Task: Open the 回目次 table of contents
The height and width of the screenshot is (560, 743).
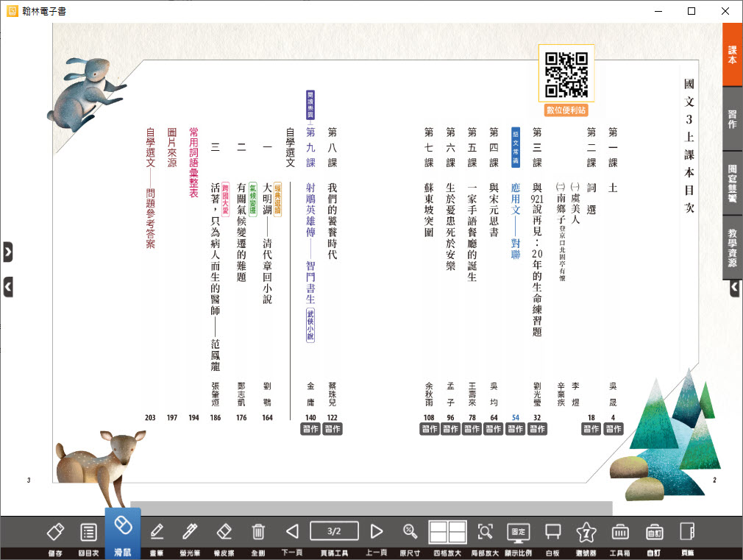Action: tap(88, 532)
